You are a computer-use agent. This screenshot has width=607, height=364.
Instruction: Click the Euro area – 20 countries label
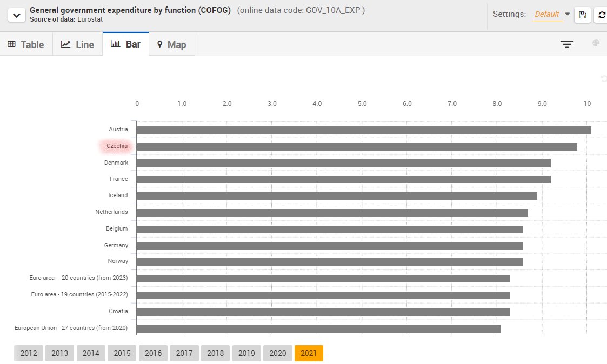pyautogui.click(x=78, y=278)
